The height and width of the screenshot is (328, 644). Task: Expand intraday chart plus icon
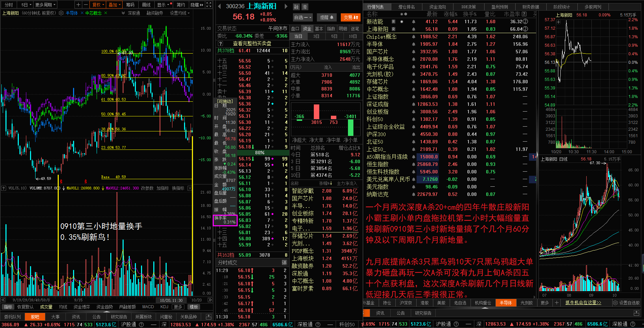coord(559,22)
